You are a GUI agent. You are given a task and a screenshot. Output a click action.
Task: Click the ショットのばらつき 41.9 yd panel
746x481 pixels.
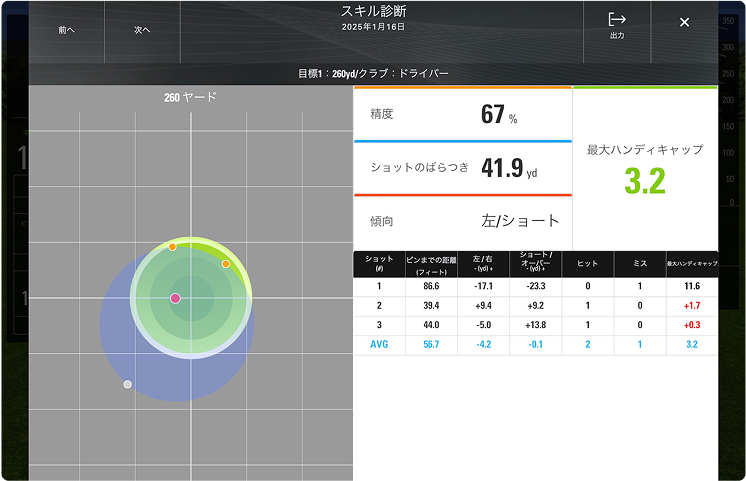pyautogui.click(x=462, y=168)
